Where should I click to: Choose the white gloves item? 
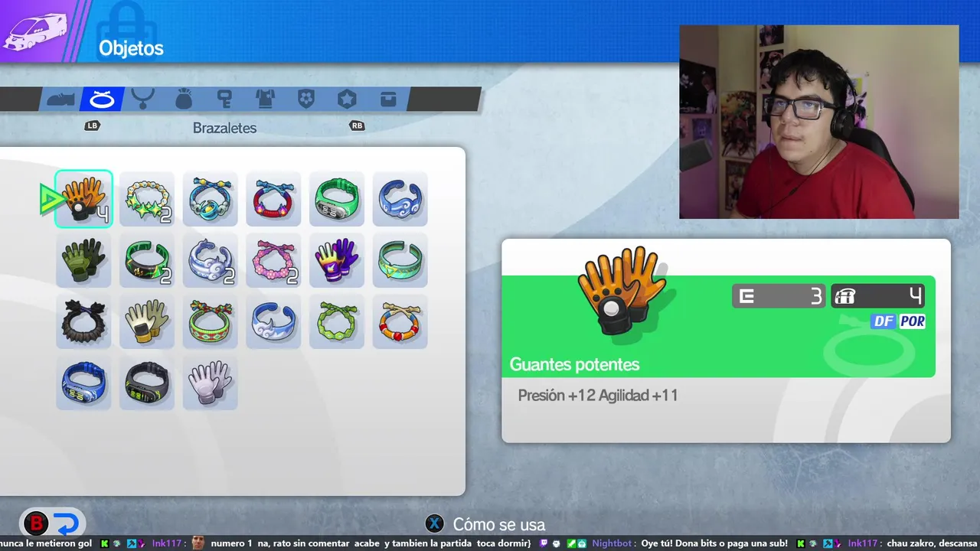(x=211, y=383)
